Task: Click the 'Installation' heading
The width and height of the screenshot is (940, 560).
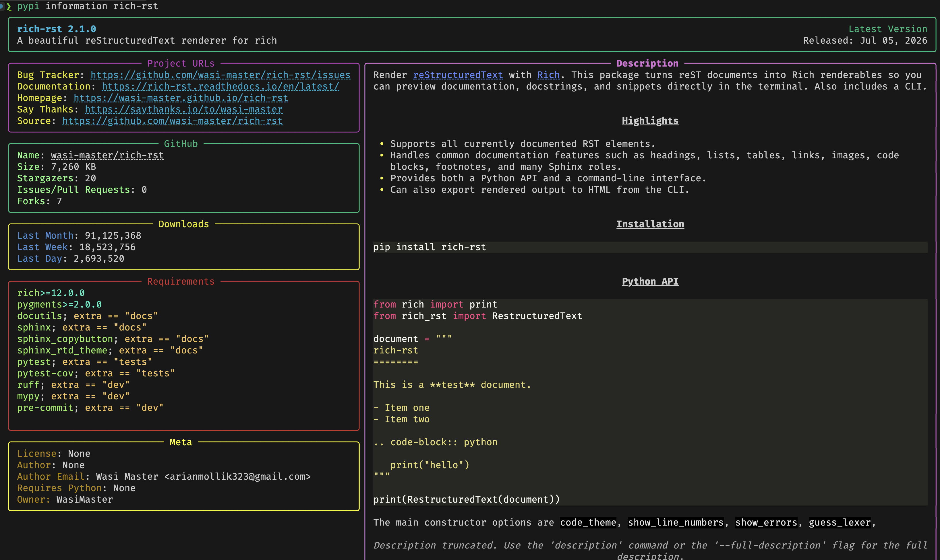Action: 650,224
